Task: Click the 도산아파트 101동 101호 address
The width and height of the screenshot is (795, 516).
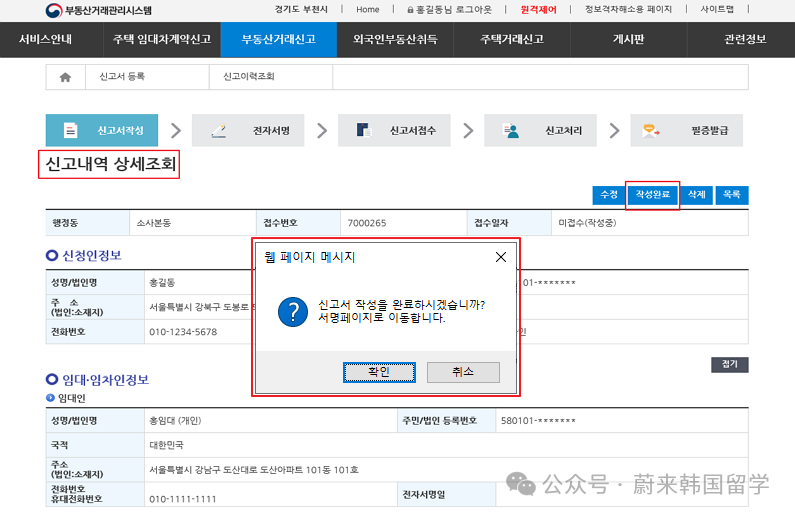Action: click(309, 470)
